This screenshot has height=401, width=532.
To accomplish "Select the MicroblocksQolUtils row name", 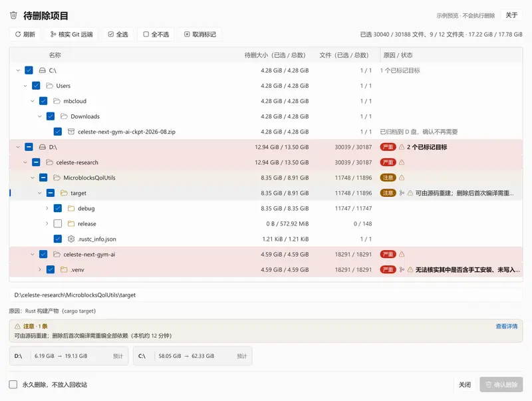I will tap(89, 178).
